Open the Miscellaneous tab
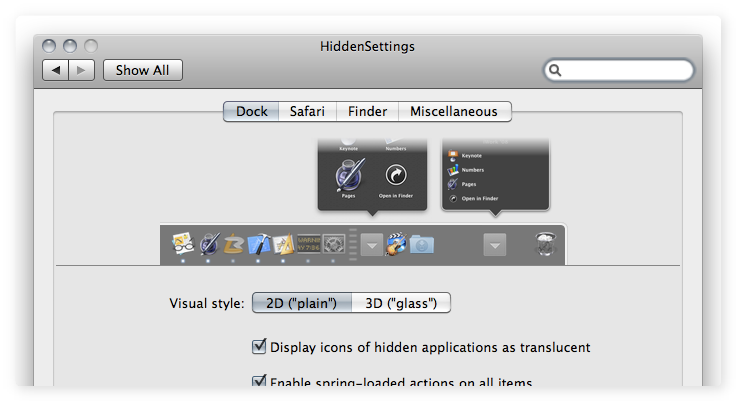The image size is (736, 401). coord(454,111)
